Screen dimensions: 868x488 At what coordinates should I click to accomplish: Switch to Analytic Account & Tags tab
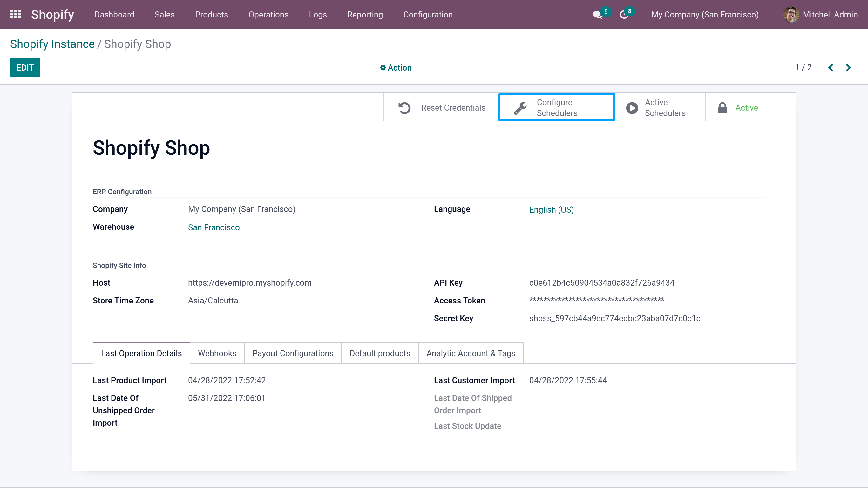471,353
